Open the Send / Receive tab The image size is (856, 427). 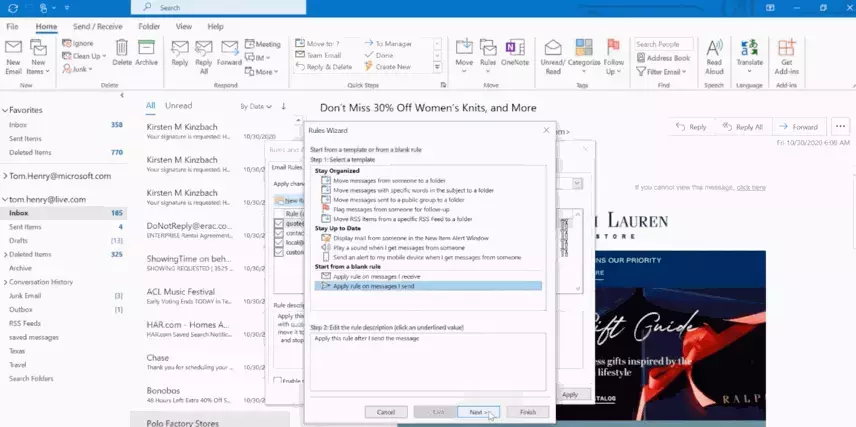98,26
